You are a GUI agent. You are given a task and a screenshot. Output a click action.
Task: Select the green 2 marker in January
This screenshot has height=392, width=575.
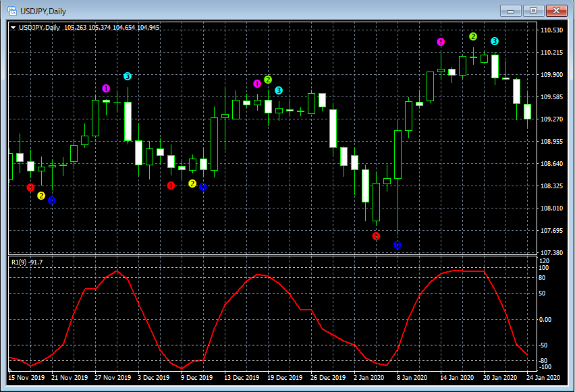pyautogui.click(x=473, y=36)
